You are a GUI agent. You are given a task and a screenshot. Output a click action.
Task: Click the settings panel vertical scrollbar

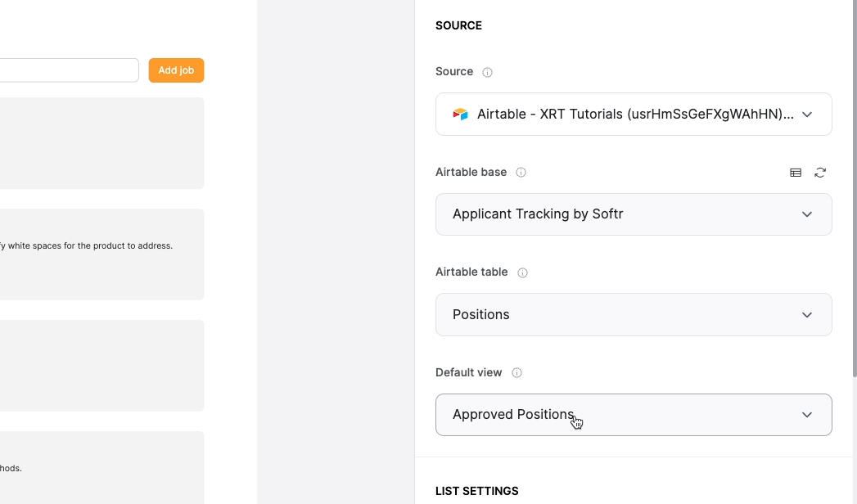pyautogui.click(x=855, y=188)
